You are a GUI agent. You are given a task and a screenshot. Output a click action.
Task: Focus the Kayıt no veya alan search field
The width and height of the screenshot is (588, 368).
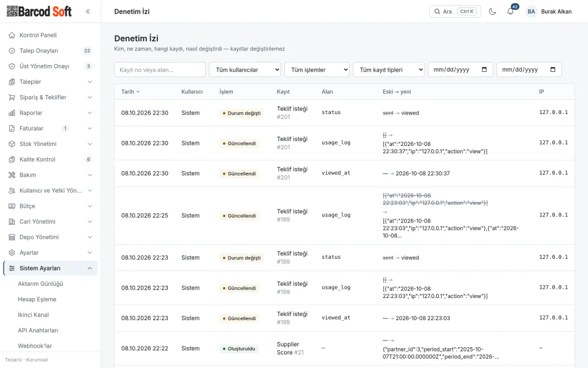[x=160, y=69]
